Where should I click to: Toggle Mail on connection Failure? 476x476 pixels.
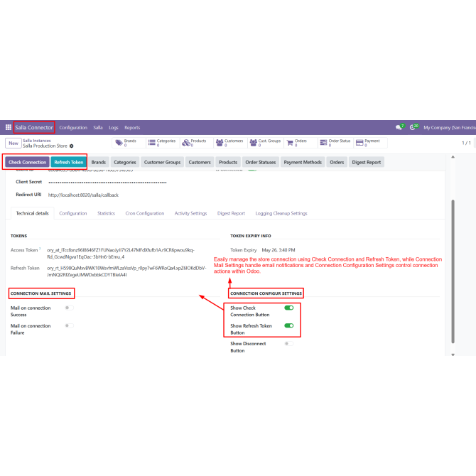pos(69,325)
